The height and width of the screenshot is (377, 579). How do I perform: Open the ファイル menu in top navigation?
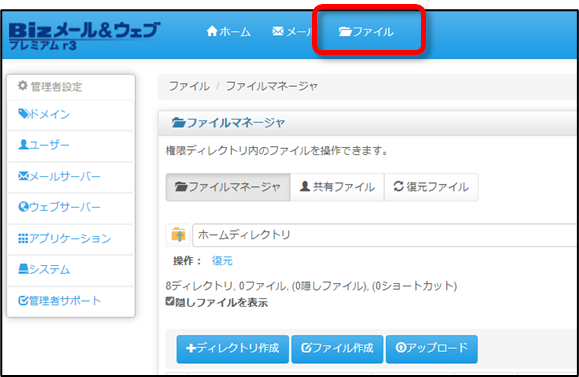[366, 32]
